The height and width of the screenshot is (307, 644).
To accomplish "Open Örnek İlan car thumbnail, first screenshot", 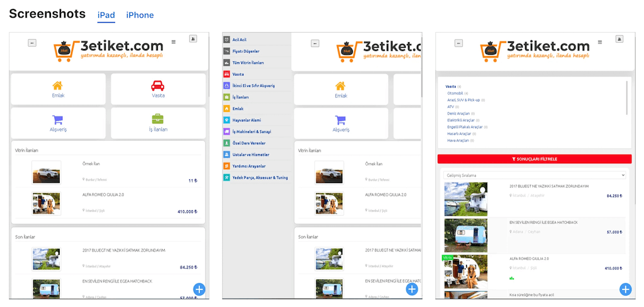I will tap(47, 172).
